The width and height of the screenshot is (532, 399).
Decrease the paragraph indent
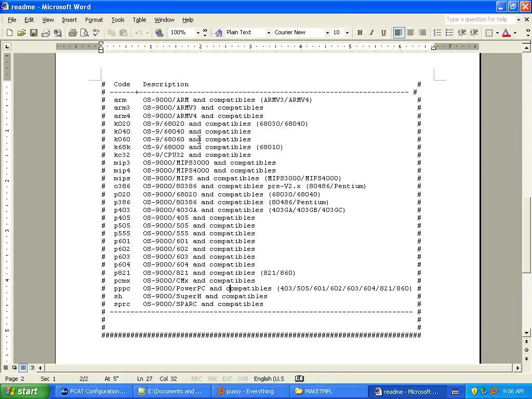[461, 33]
